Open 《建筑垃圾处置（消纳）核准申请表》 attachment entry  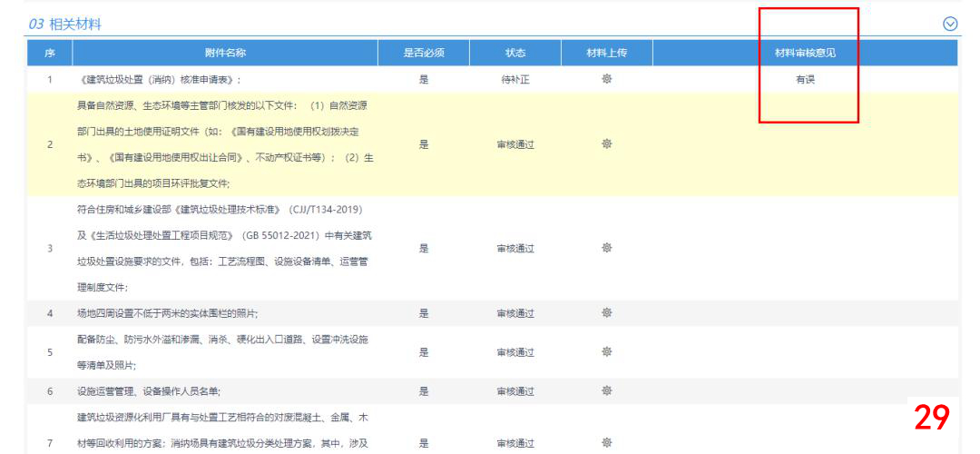point(159,80)
